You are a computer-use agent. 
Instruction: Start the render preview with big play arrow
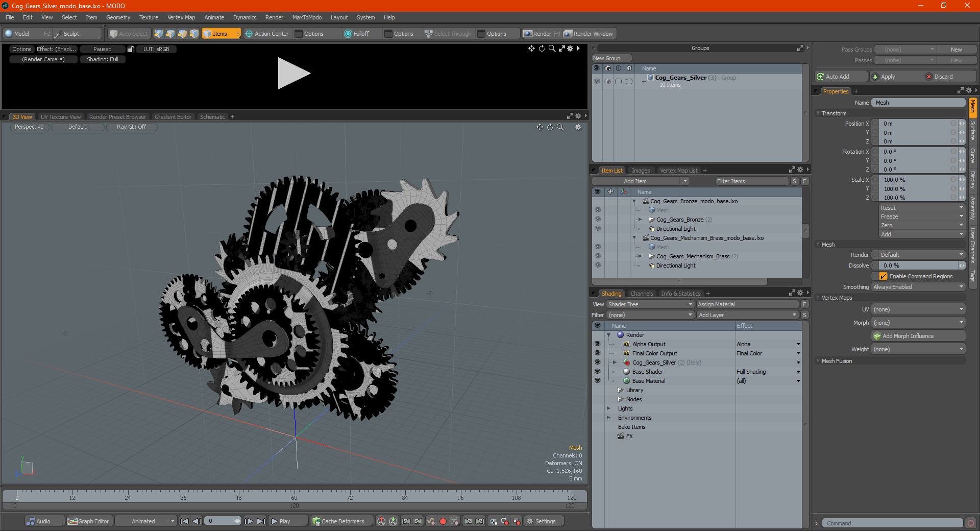tap(293, 74)
